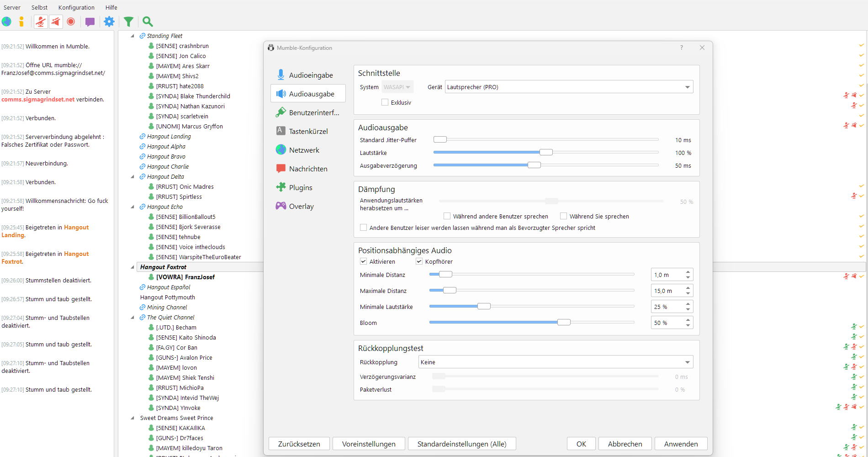This screenshot has height=457, width=868.
Task: Toggle the self-mute microphone icon
Action: (x=41, y=21)
